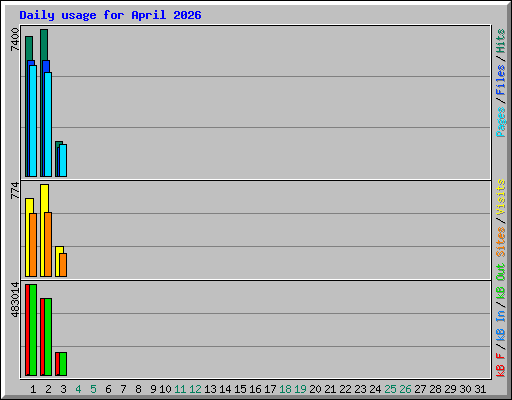Click weekend day 25 on the x-axis
512x400 pixels.
[x=390, y=389]
